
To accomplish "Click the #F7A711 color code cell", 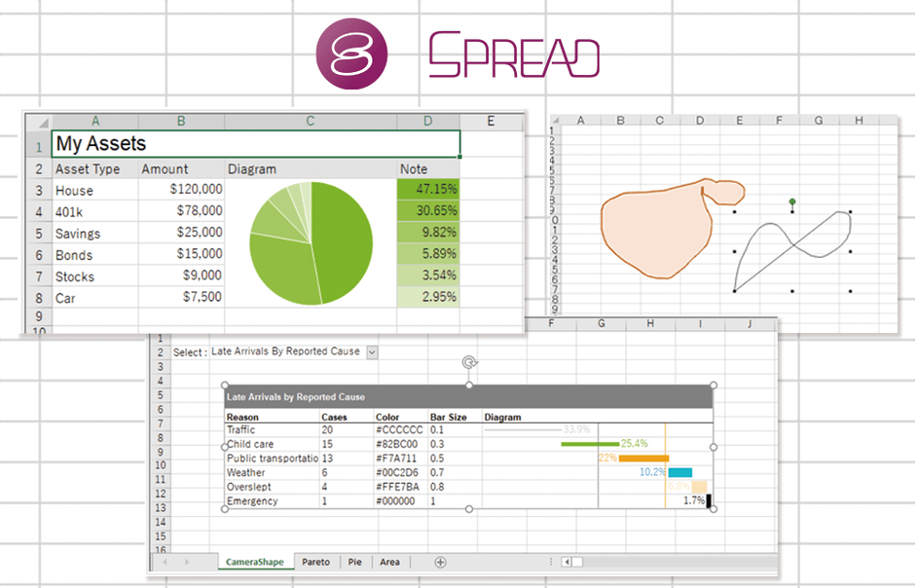I will click(x=400, y=459).
